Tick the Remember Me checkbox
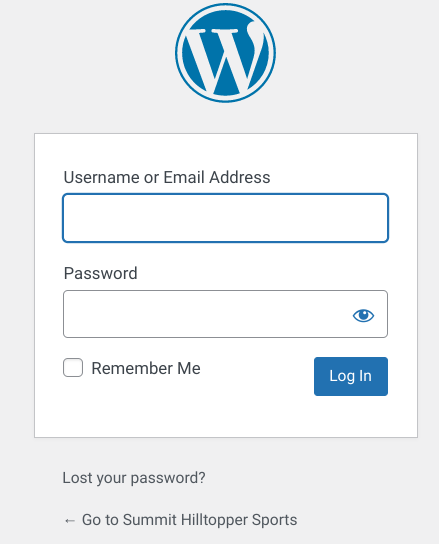Image resolution: width=439 pixels, height=544 pixels. (x=73, y=368)
